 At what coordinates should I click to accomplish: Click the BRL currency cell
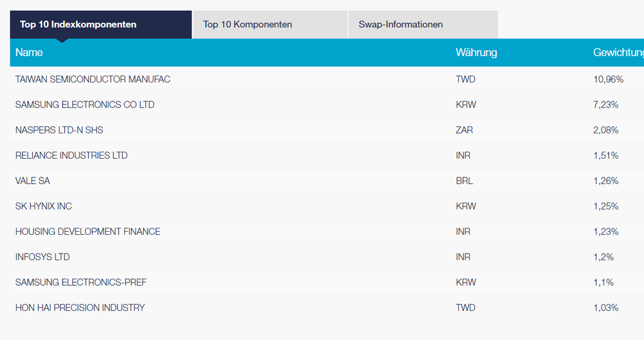point(464,181)
